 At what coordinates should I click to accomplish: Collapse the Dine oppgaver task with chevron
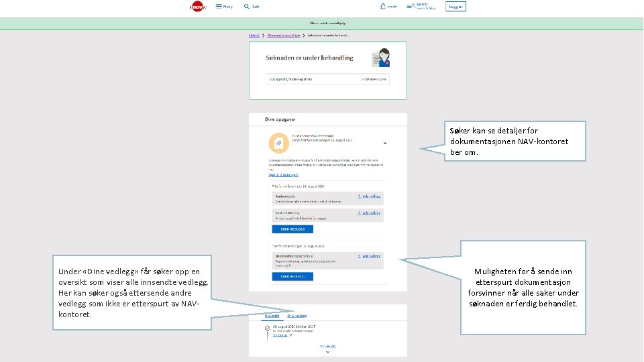click(385, 143)
